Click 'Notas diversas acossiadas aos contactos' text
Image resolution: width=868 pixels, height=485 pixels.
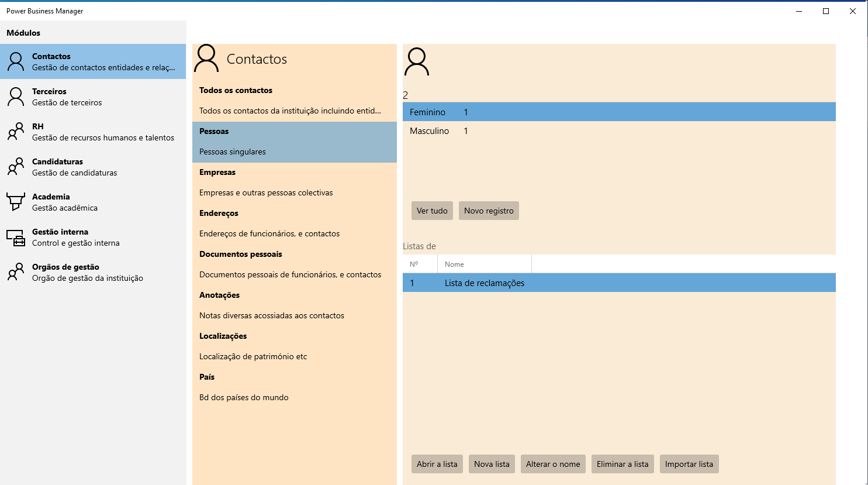272,315
